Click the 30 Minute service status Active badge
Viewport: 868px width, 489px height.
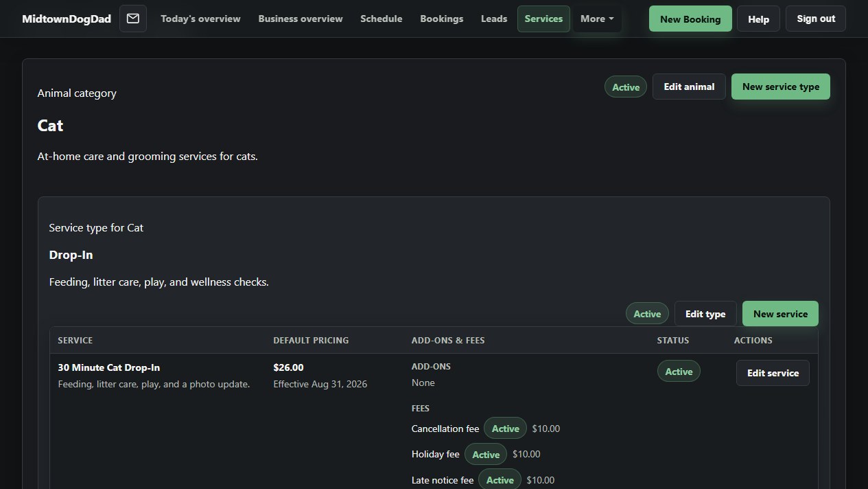[x=679, y=372]
